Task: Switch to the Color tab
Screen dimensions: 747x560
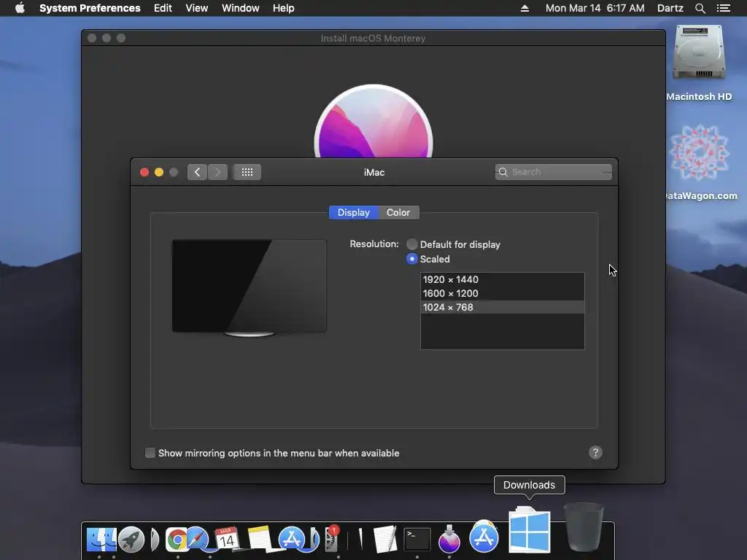Action: [x=398, y=212]
